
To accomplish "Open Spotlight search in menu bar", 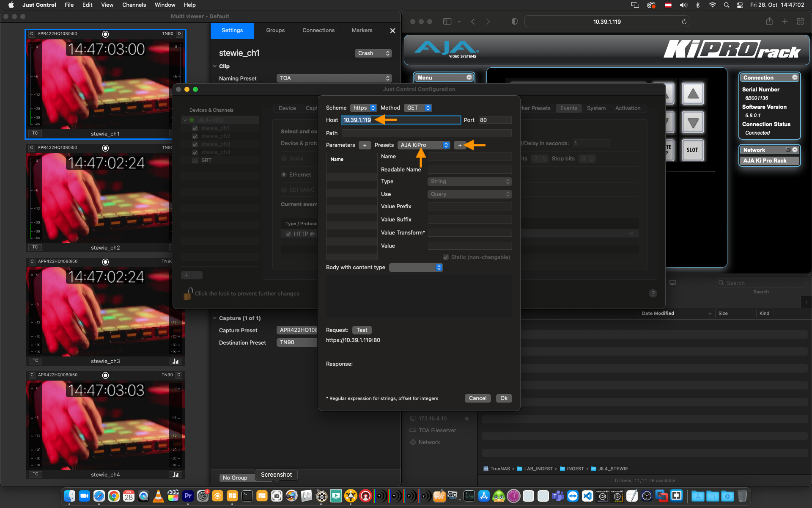I will pos(726,5).
